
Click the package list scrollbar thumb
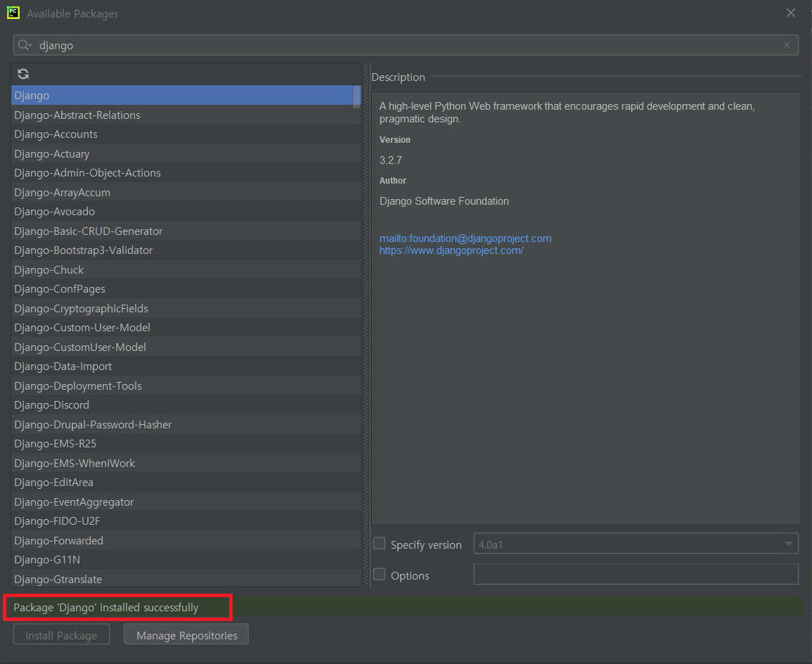click(356, 97)
